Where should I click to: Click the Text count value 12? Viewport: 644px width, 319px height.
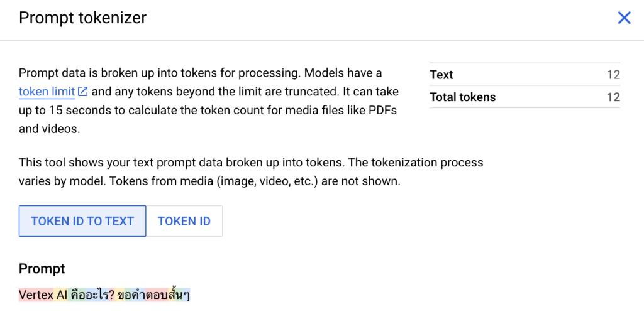click(614, 75)
